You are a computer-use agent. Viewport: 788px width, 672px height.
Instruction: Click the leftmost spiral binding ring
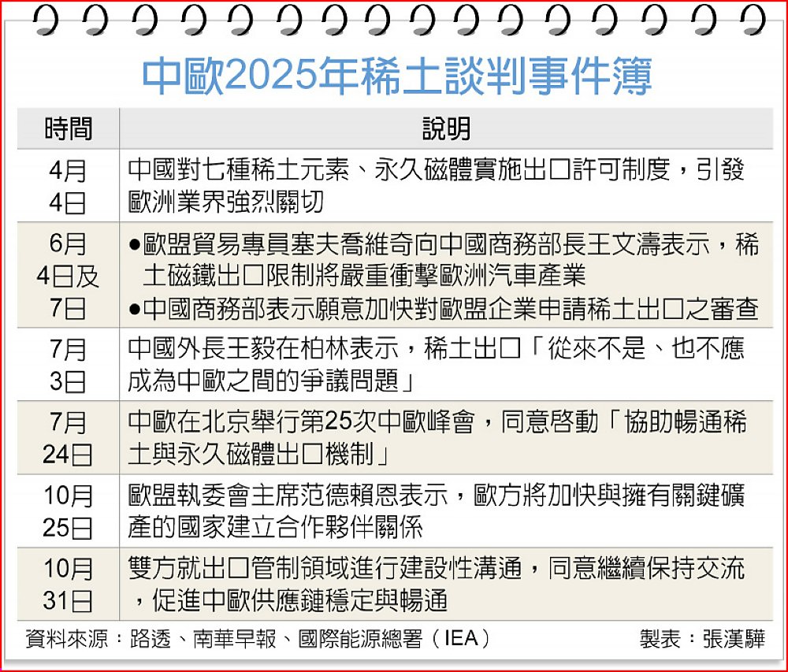(x=48, y=20)
